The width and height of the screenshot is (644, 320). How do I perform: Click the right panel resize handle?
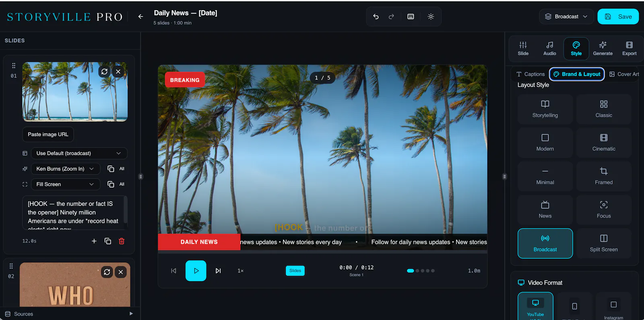pyautogui.click(x=504, y=177)
